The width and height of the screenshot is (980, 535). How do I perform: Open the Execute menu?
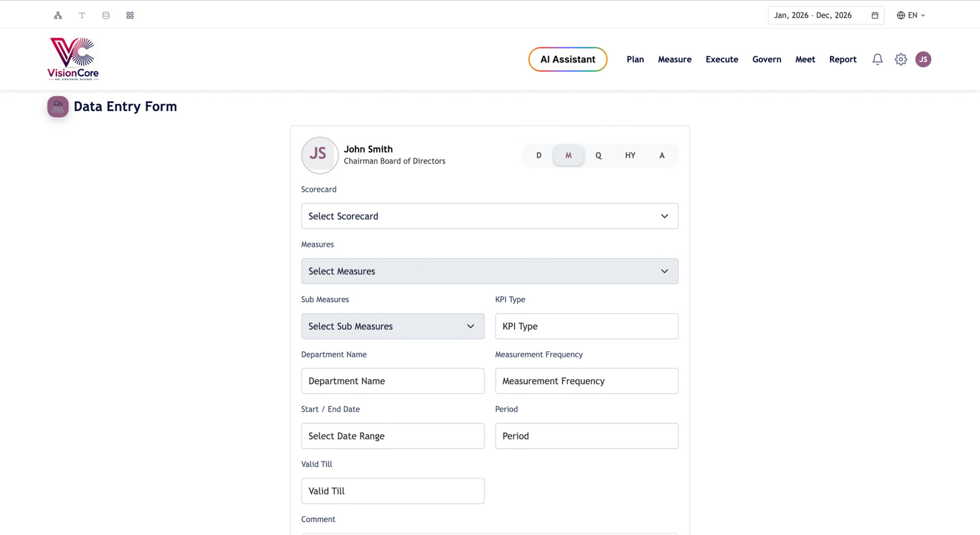(x=722, y=59)
